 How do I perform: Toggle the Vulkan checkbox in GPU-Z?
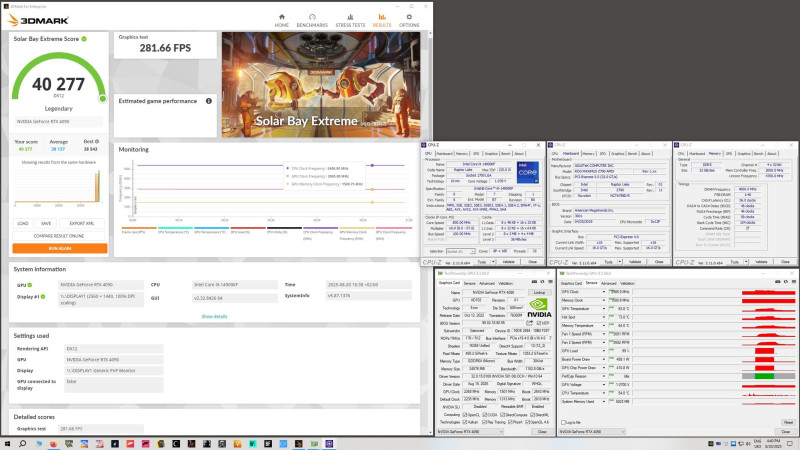tap(464, 422)
